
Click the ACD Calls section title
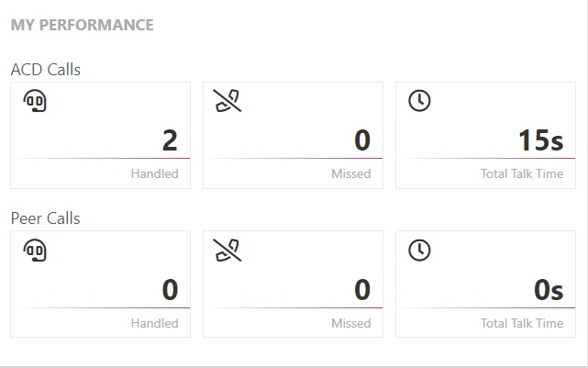pos(46,70)
